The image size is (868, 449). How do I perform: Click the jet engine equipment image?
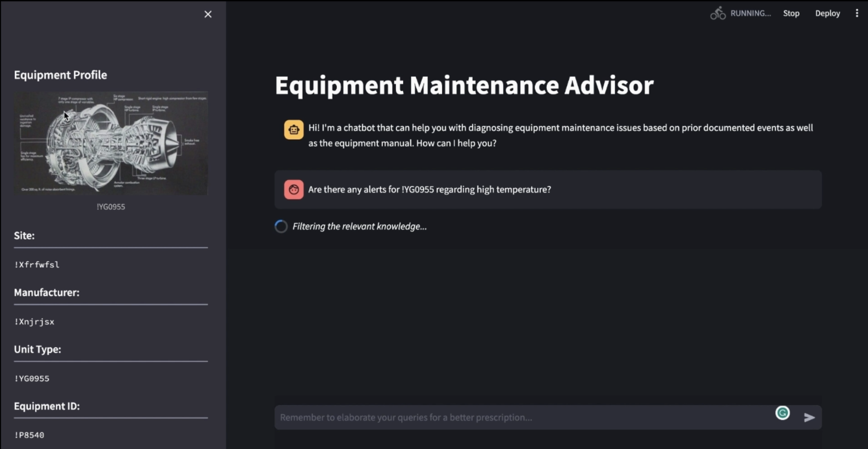(x=111, y=144)
